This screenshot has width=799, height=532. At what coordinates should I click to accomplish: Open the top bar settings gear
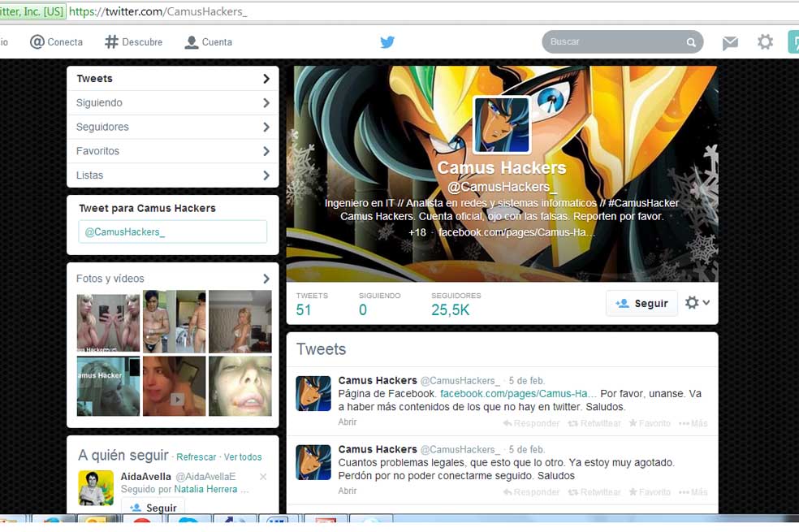[x=765, y=41]
